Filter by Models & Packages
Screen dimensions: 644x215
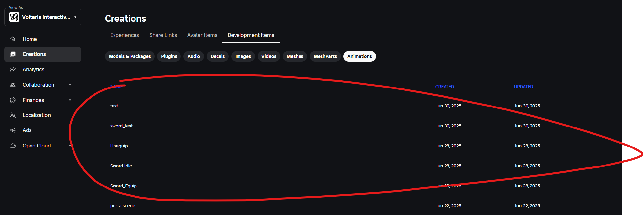[x=130, y=56]
